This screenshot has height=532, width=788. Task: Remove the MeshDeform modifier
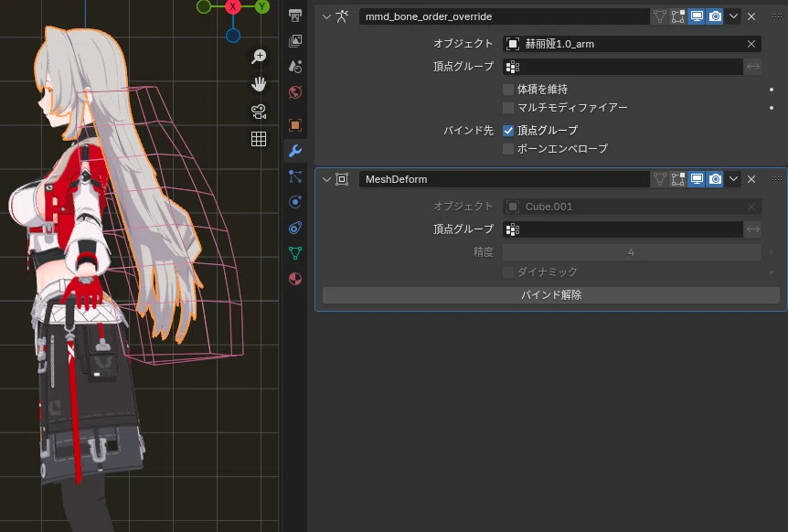751,179
